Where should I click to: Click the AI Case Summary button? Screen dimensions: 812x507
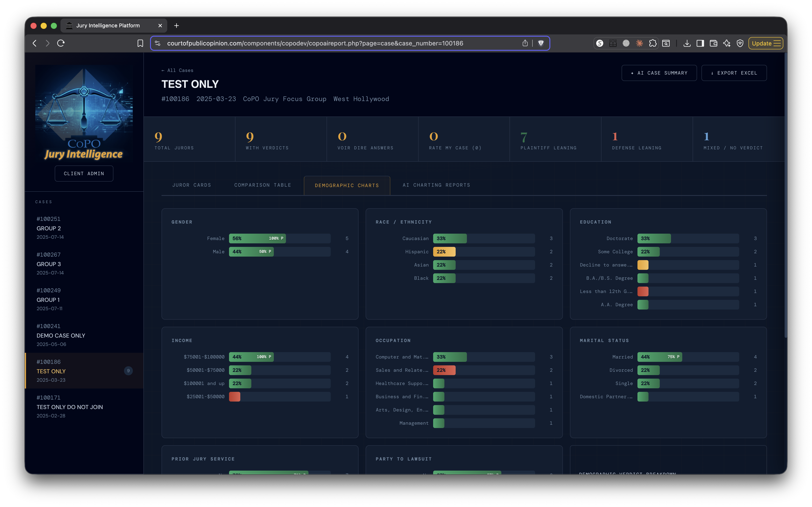[659, 73]
